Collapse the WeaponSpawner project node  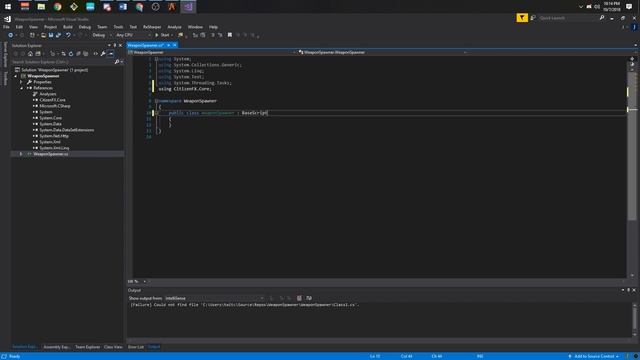[16, 76]
